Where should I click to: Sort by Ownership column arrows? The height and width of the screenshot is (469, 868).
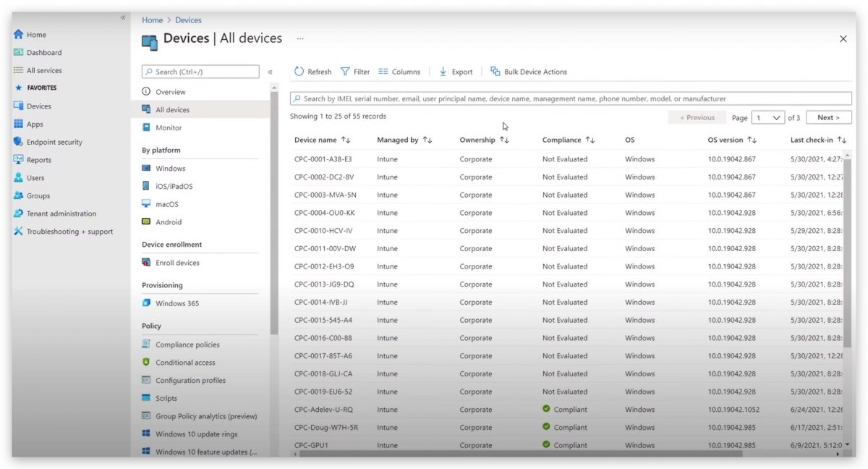[504, 140]
